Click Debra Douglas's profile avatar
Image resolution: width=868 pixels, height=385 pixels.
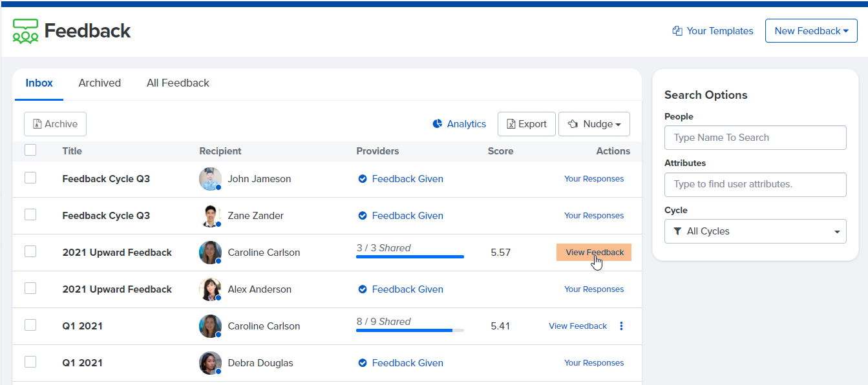tap(210, 363)
